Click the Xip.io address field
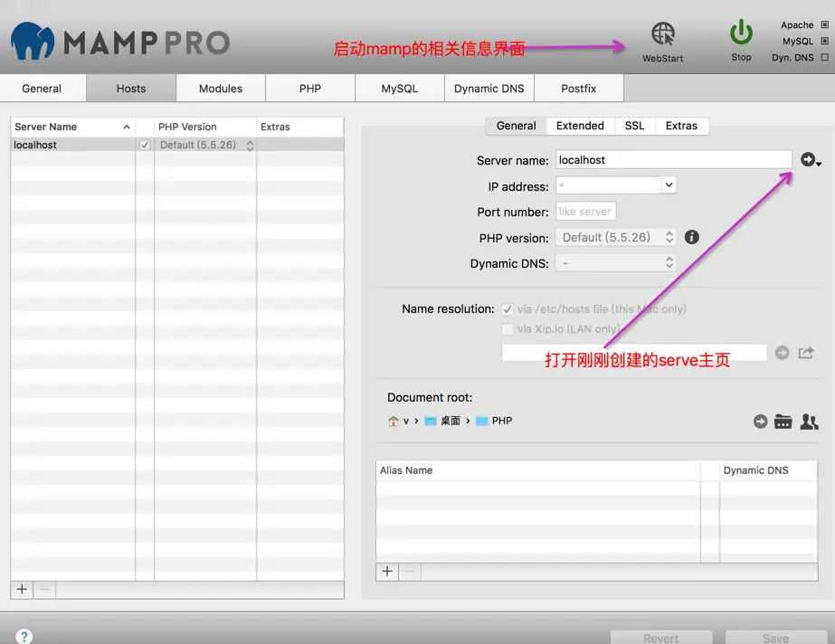The image size is (835, 644). pos(633,353)
